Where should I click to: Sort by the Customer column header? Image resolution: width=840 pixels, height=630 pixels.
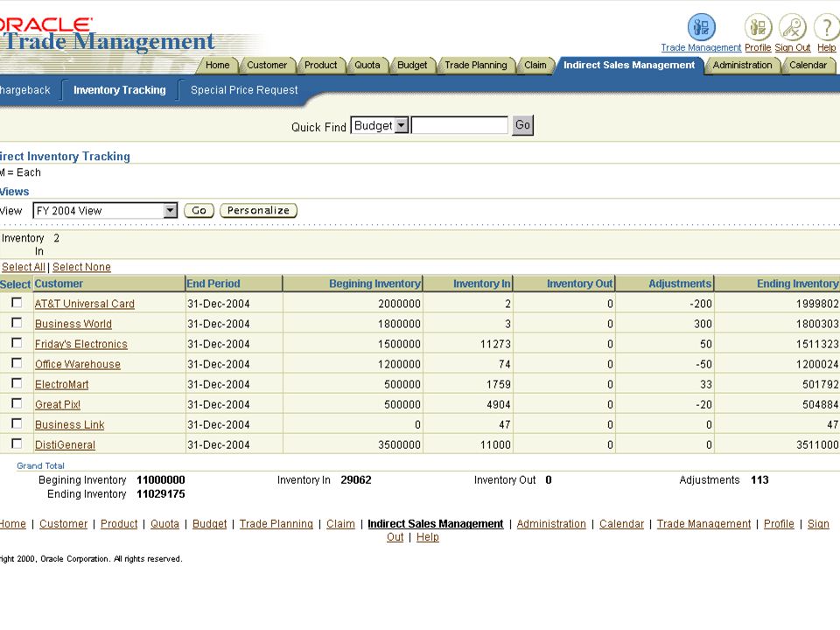point(59,283)
